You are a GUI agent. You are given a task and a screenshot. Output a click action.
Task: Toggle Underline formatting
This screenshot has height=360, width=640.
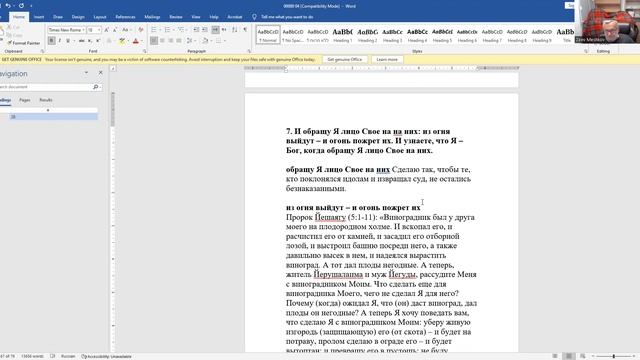(68, 41)
